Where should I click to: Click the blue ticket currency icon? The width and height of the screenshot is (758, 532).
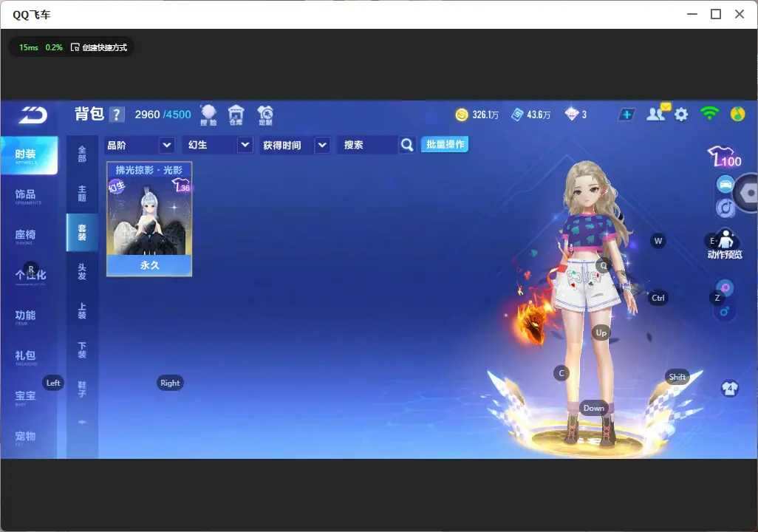[x=517, y=115]
